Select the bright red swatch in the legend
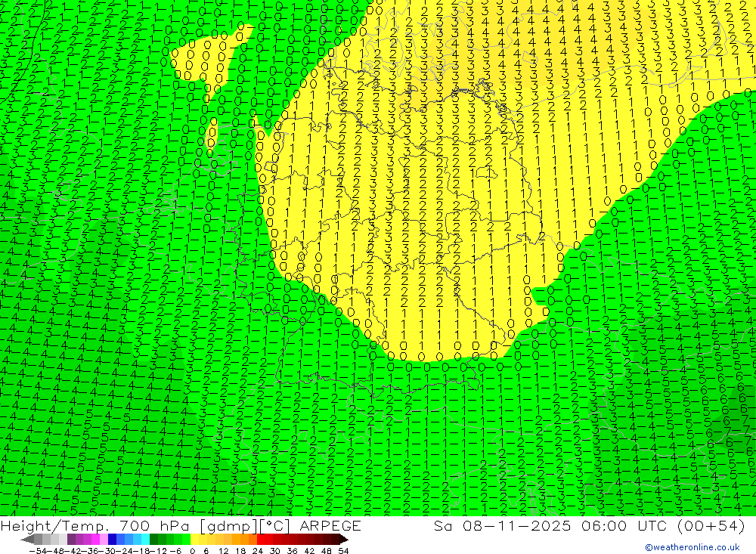The image size is (756, 554). [261, 539]
